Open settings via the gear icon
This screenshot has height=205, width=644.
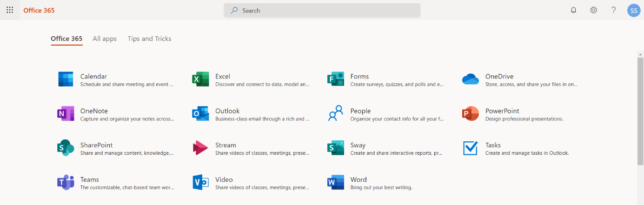[594, 10]
